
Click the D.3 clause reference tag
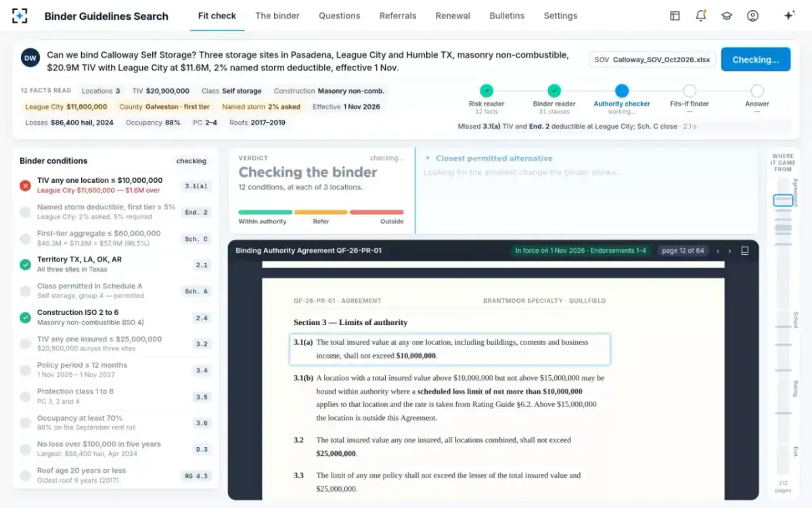pos(202,450)
